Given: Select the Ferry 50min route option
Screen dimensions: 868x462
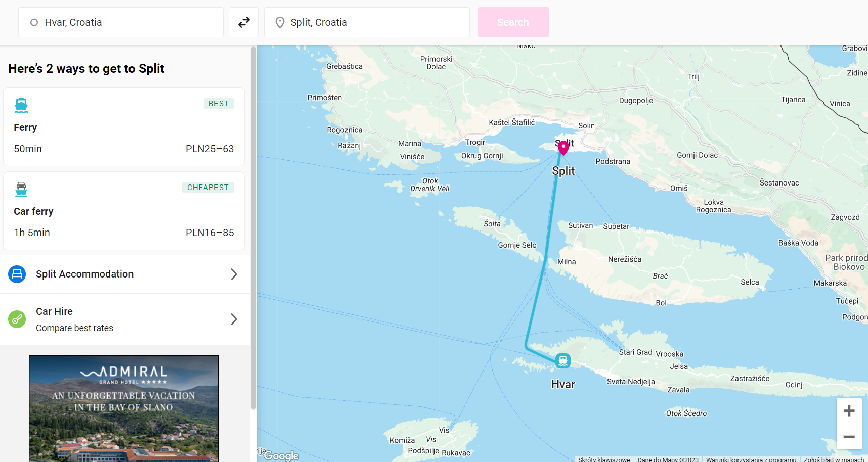Looking at the screenshot, I should [124, 127].
